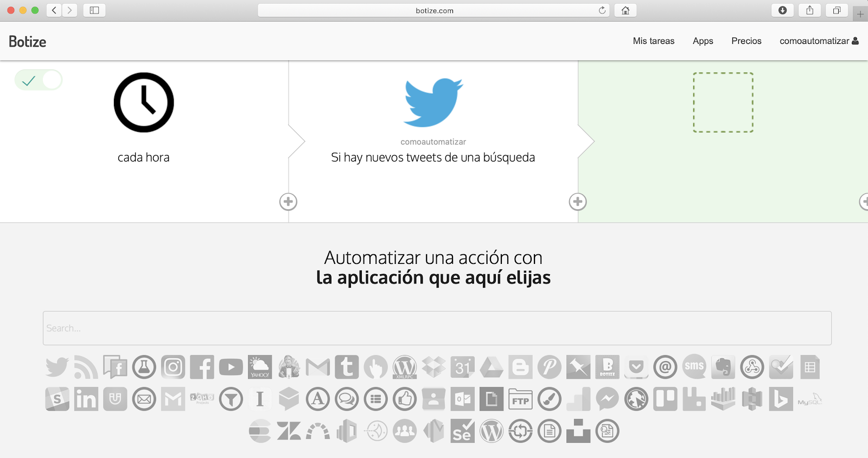868x458 pixels.
Task: Choose the Instapaper I icon
Action: click(x=260, y=399)
